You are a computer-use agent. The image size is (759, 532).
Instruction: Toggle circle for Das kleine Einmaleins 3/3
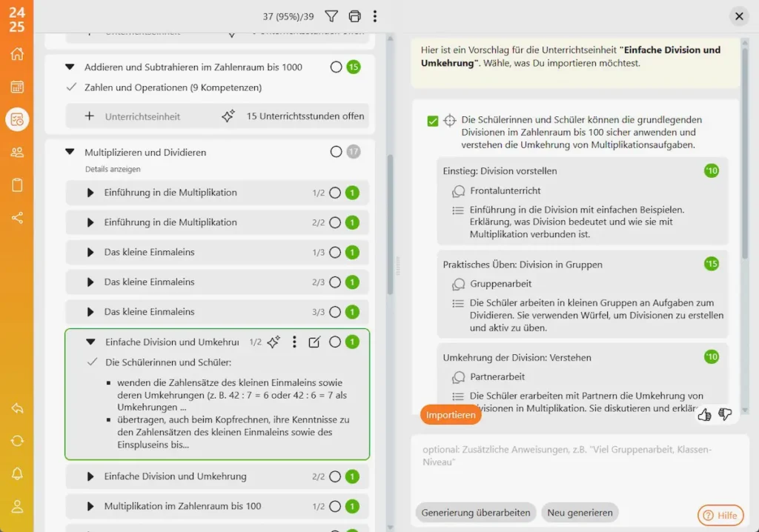(x=335, y=312)
